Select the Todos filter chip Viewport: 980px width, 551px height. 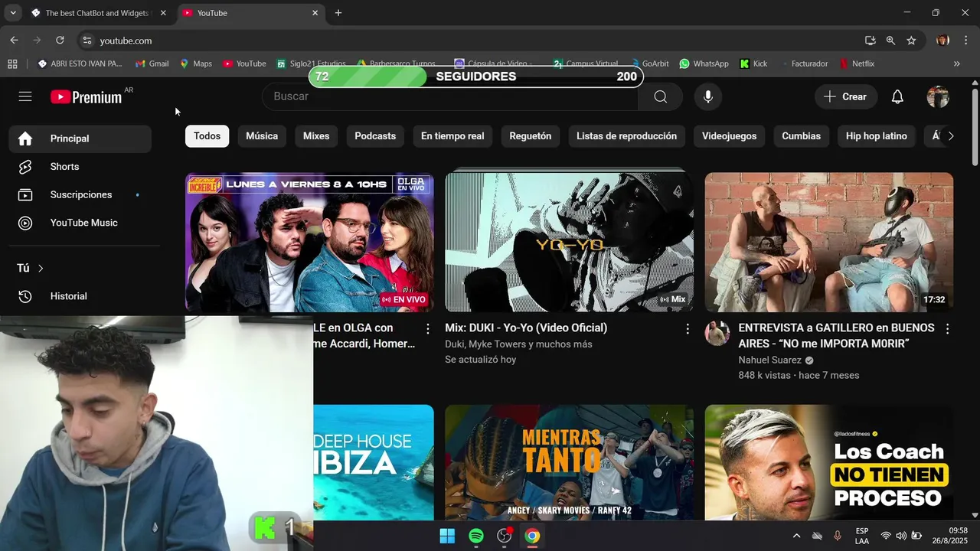coord(207,136)
